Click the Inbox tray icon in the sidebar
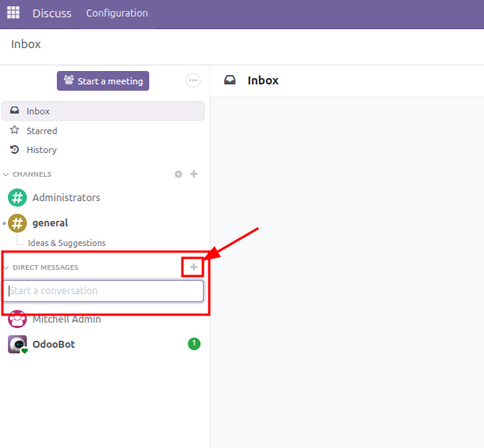The height and width of the screenshot is (448, 484). [14, 110]
